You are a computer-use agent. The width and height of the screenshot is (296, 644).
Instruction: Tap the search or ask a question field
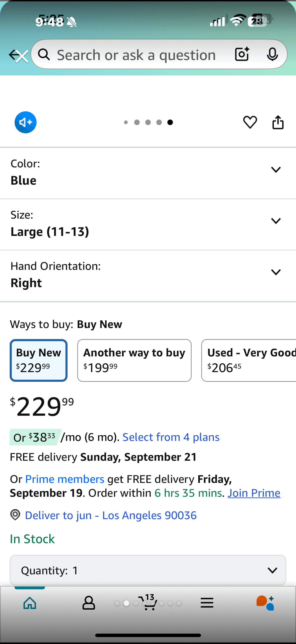[136, 55]
